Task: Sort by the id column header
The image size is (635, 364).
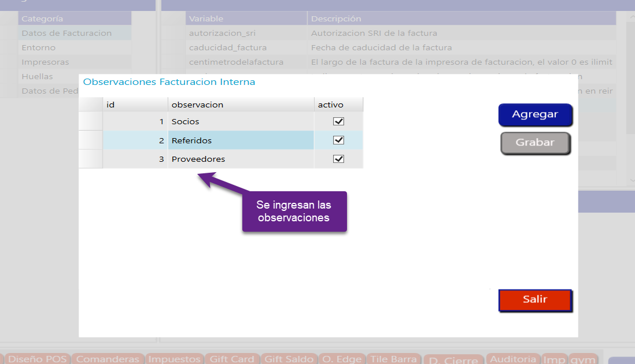Action: click(135, 105)
